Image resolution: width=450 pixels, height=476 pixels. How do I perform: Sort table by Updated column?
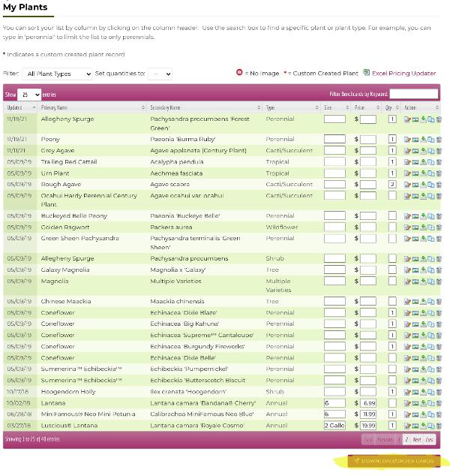(21, 107)
